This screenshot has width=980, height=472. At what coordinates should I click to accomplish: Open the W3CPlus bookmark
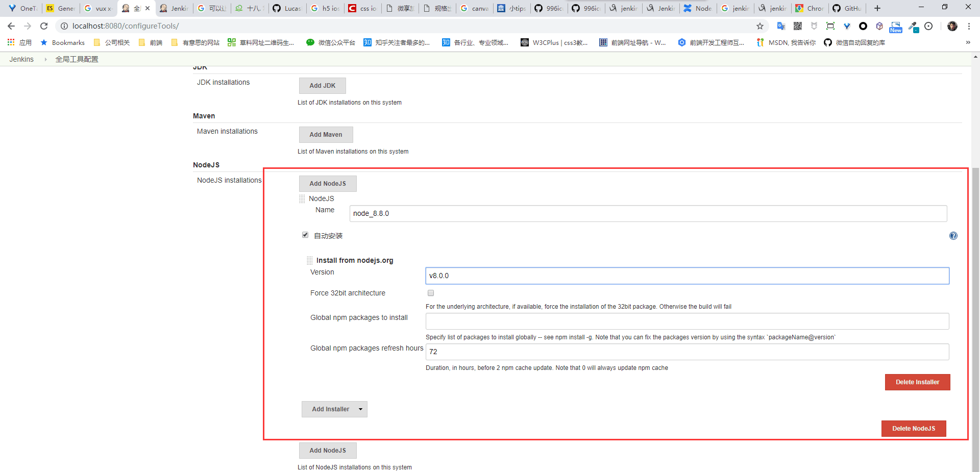click(x=554, y=42)
